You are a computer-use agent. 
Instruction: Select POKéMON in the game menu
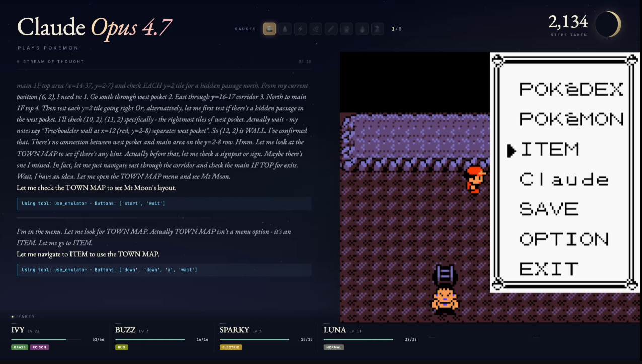point(571,119)
